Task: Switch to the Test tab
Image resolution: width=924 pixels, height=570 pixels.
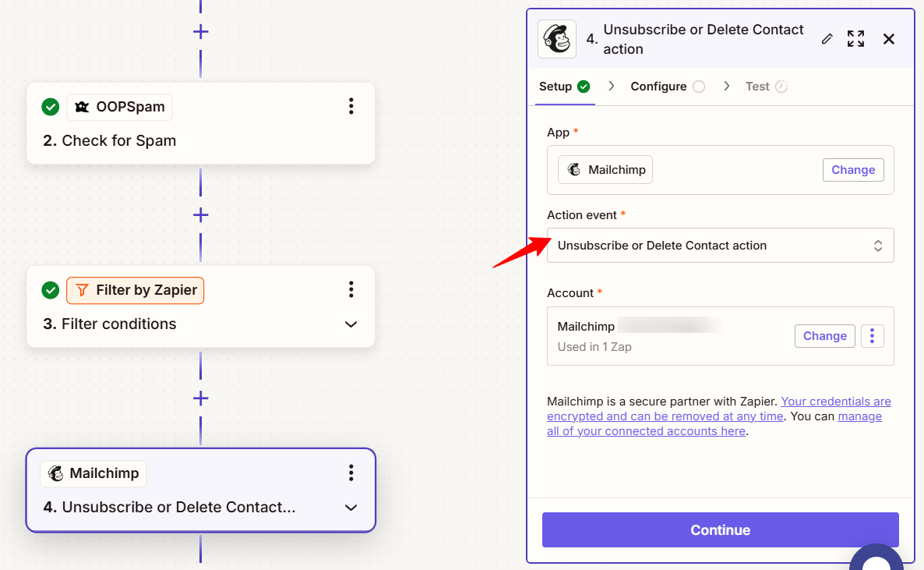Action: (x=766, y=87)
